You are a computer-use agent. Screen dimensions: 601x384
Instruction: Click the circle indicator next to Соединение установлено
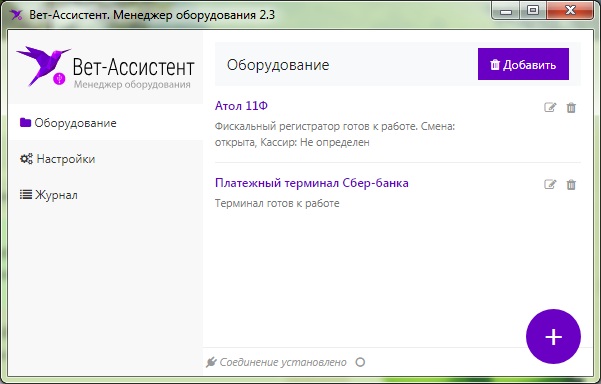point(360,362)
